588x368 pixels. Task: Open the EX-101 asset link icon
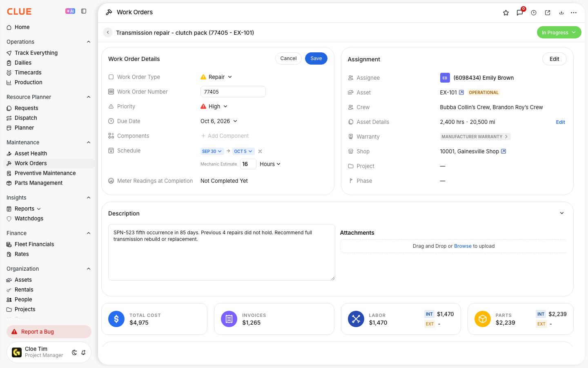461,92
